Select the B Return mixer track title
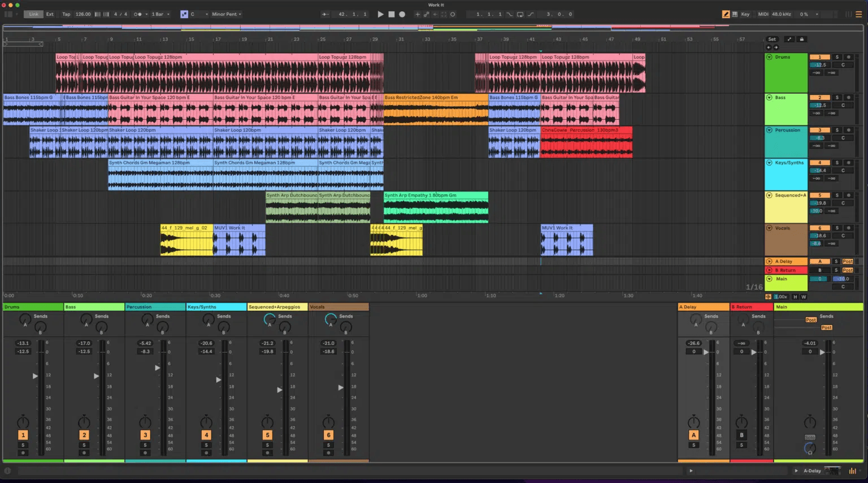The width and height of the screenshot is (868, 483). 751,307
